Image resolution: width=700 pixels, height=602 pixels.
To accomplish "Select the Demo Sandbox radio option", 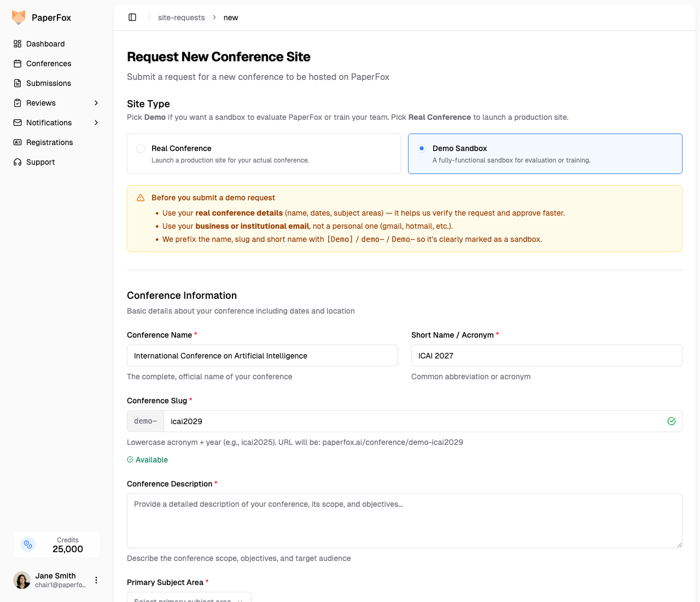I will pyautogui.click(x=422, y=148).
